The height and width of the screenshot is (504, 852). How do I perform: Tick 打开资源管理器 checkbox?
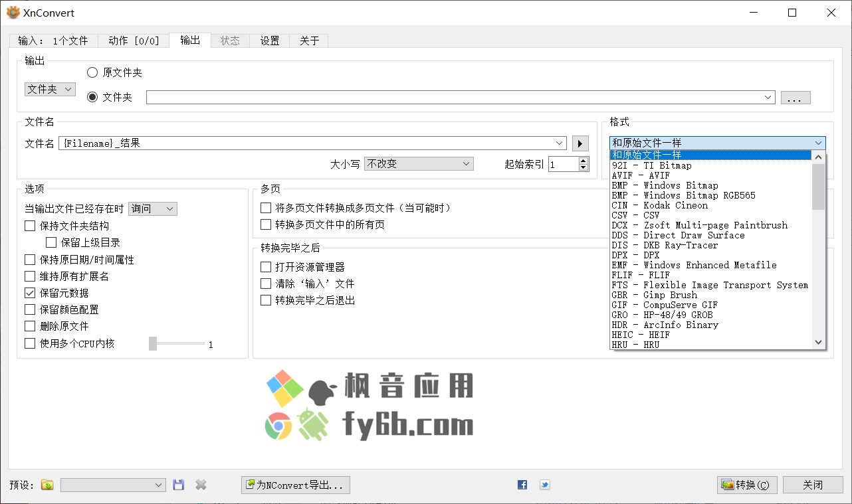coord(266,267)
